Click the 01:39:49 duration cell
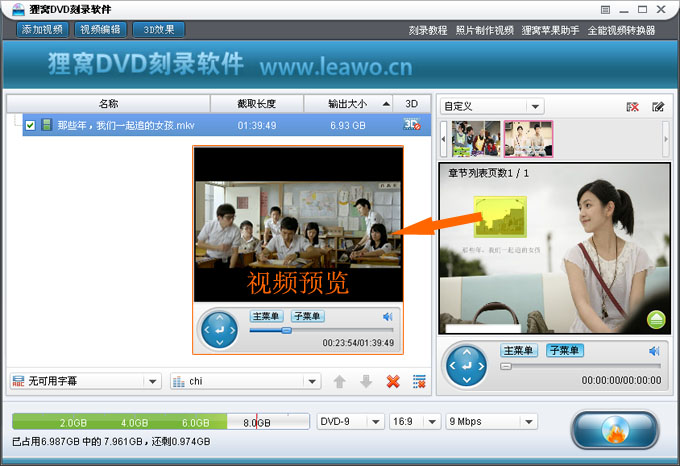Screen dimensions: 680x466 click(x=257, y=126)
